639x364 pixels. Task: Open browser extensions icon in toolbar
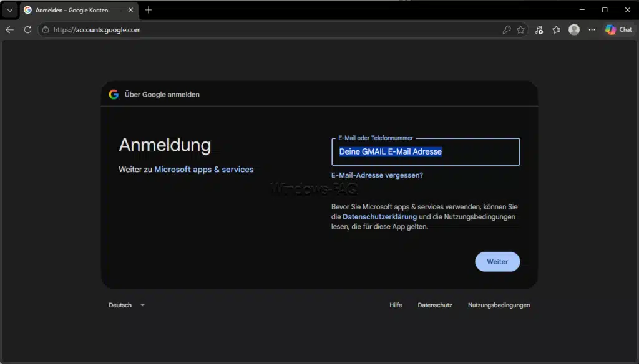(539, 30)
